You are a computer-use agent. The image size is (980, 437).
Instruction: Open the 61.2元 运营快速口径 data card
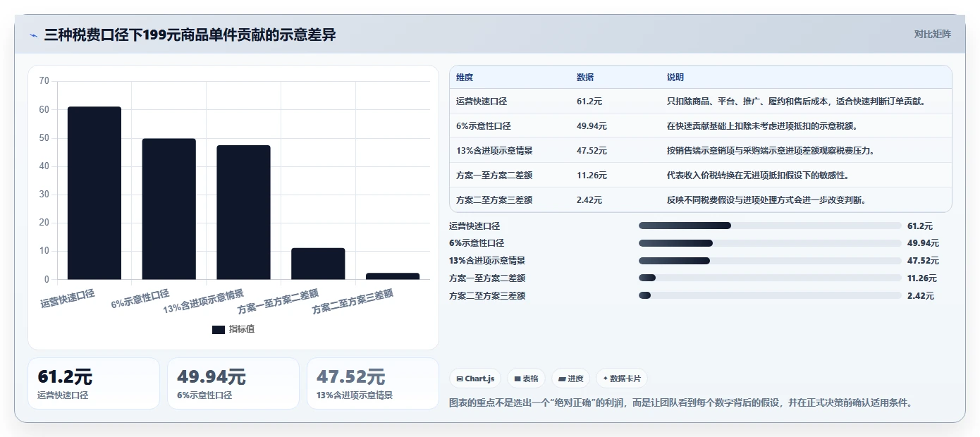(94, 383)
